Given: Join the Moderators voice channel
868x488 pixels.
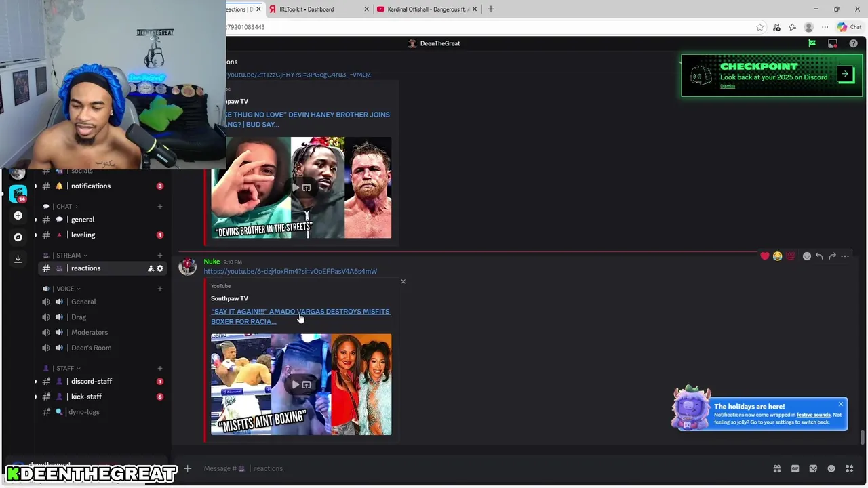Looking at the screenshot, I should (102, 332).
